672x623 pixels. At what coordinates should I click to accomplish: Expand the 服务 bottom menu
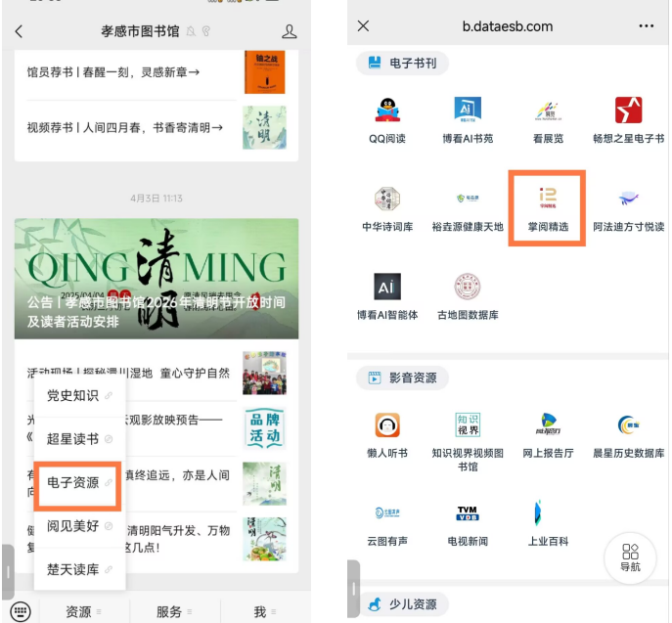click(173, 611)
